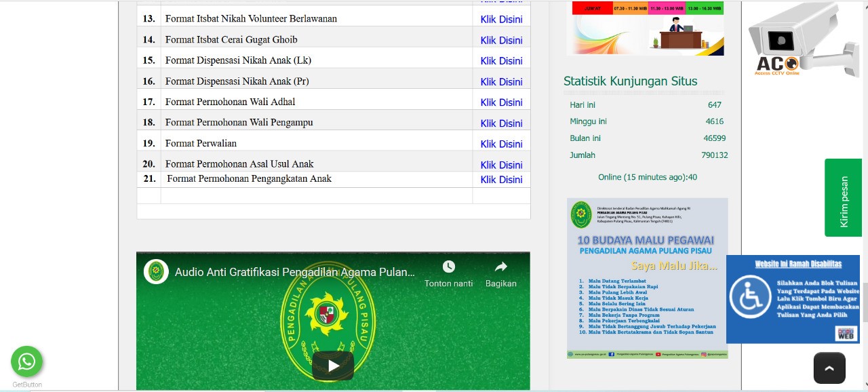The image size is (868, 392).
Task: Open Klik Disini for Permohonan Wali Adhal
Action: pyautogui.click(x=501, y=102)
